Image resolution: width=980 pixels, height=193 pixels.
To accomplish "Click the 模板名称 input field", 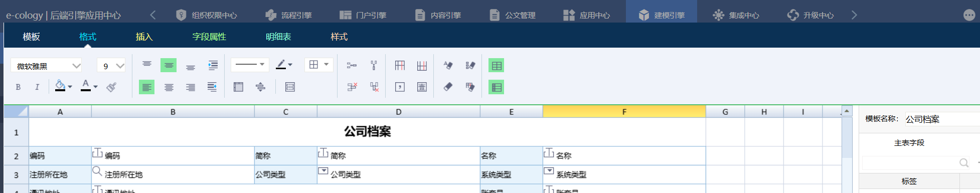I will [942, 119].
